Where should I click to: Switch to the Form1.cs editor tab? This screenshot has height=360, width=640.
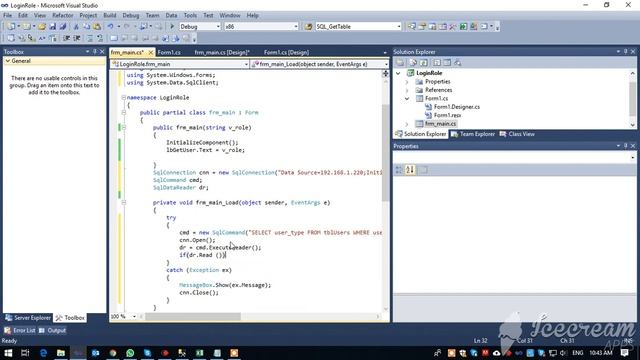coord(169,52)
